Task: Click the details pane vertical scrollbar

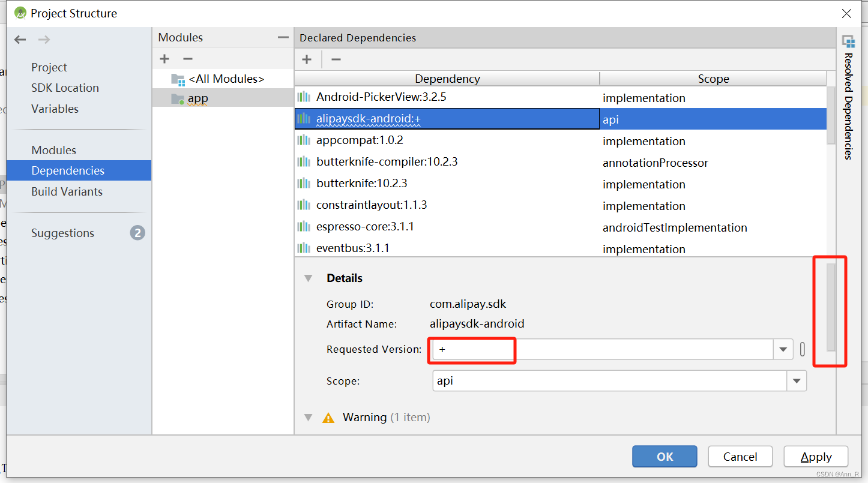Action: point(831,307)
